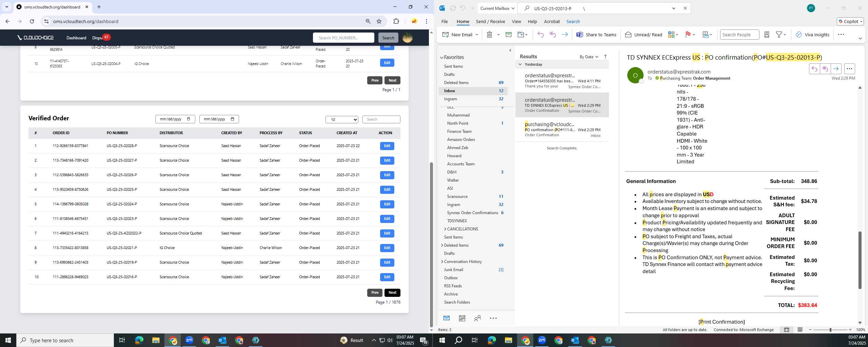Switch to Normal view in the Outlook status bar

(x=787, y=330)
